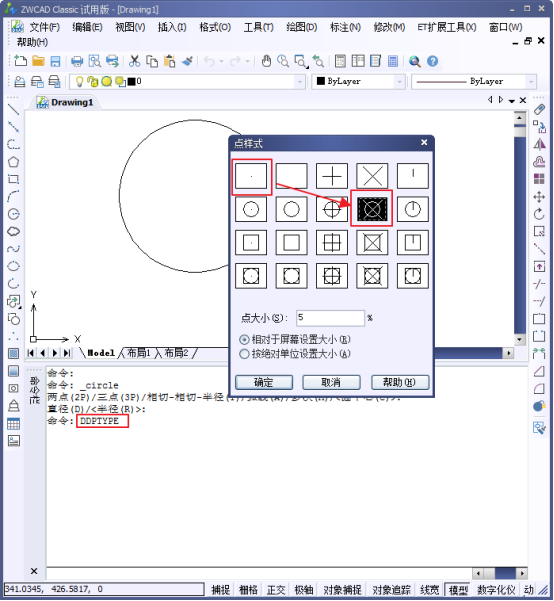Open the help question mark icon
Viewport: 554px width, 601px height.
(x=432, y=61)
